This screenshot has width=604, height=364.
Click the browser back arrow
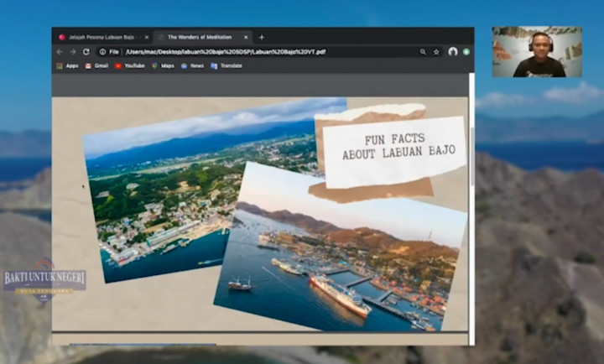point(60,51)
